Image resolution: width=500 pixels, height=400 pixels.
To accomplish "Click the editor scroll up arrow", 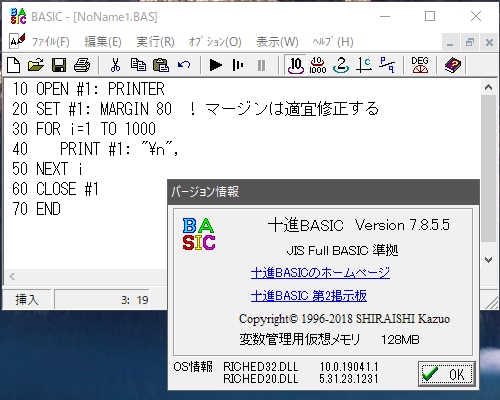I will (488, 88).
